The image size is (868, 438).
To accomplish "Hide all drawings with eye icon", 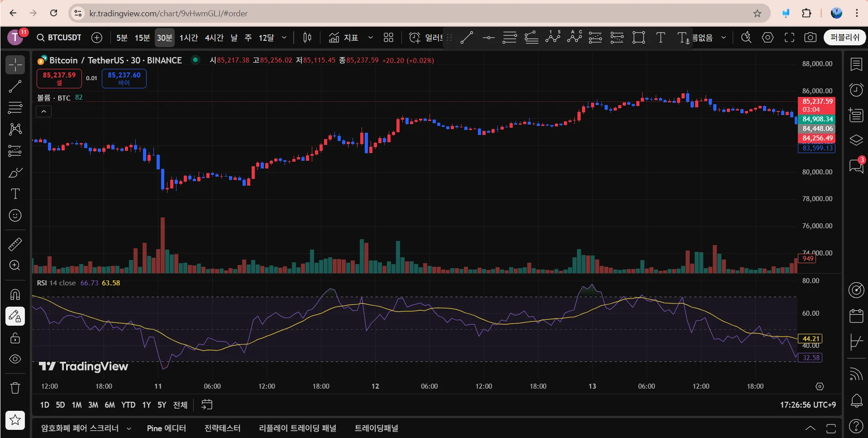I will pyautogui.click(x=15, y=359).
